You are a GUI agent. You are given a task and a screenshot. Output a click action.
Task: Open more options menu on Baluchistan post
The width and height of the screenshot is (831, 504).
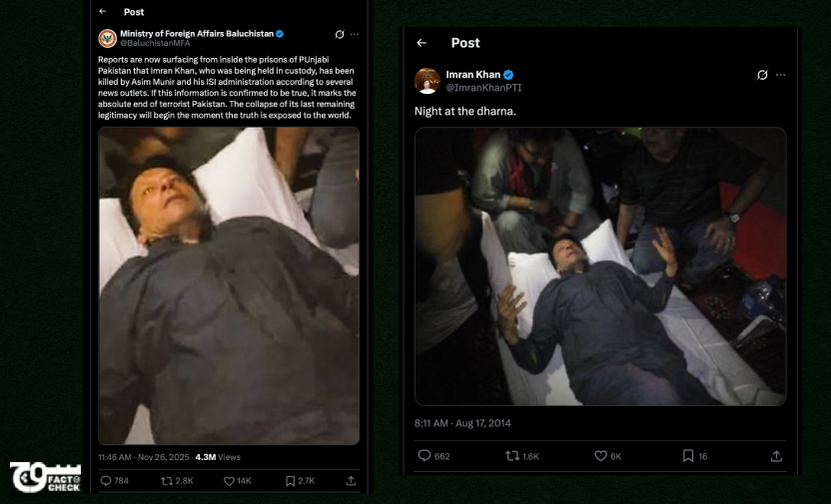354,34
